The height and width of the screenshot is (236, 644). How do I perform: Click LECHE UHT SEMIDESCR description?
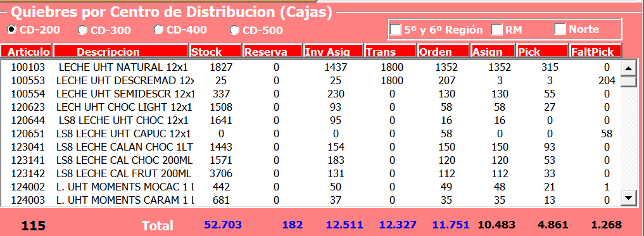pyautogui.click(x=125, y=94)
